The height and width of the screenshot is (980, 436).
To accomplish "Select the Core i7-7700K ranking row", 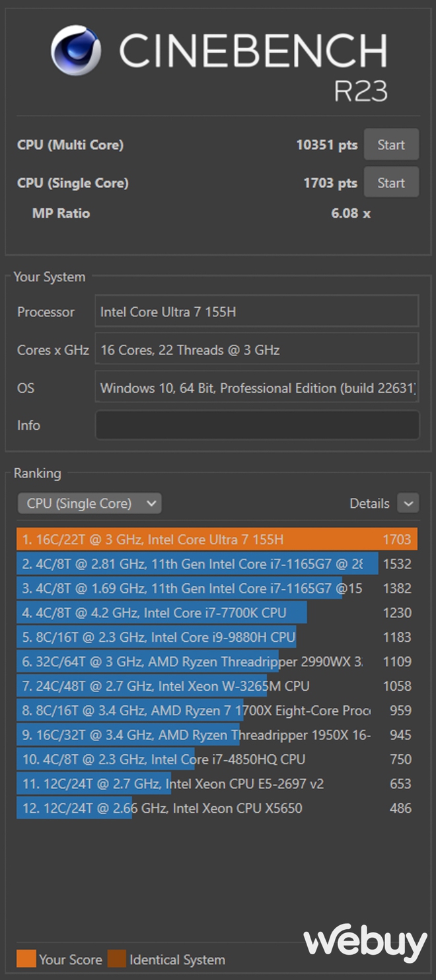I will (x=217, y=613).
